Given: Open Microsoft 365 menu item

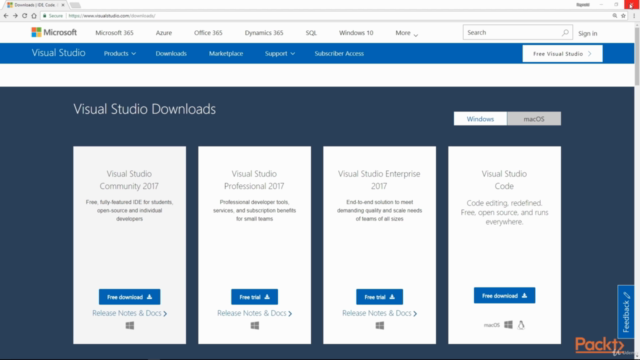Looking at the screenshot, I should point(114,33).
